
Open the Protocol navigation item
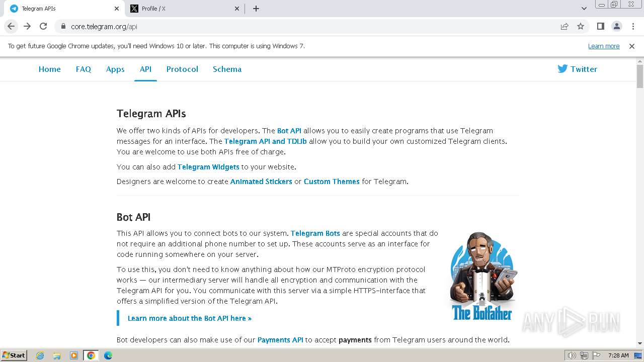pos(182,69)
